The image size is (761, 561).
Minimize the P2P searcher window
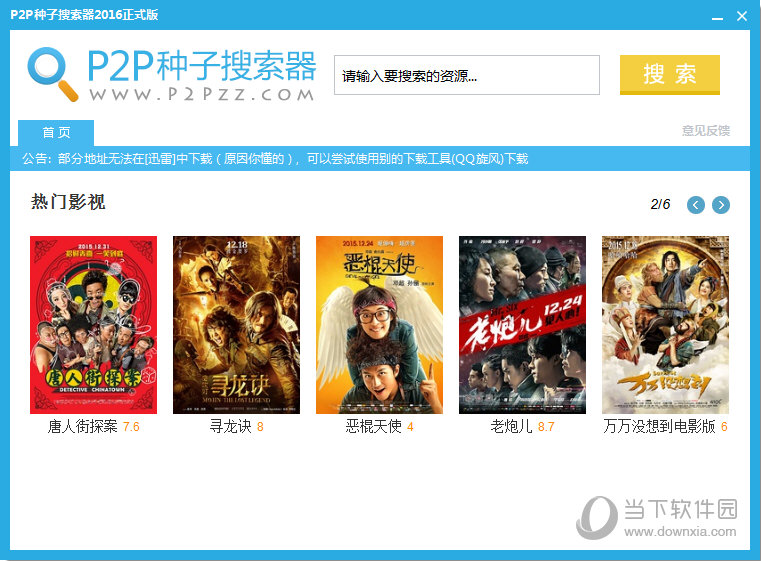[717, 16]
